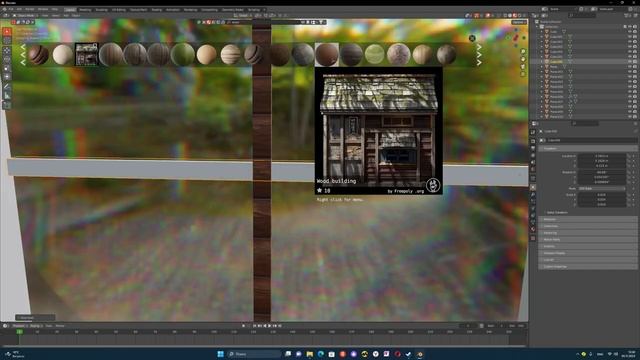Select the Annotate tool
Image resolution: width=640 pixels, height=360 pixels.
7,87
